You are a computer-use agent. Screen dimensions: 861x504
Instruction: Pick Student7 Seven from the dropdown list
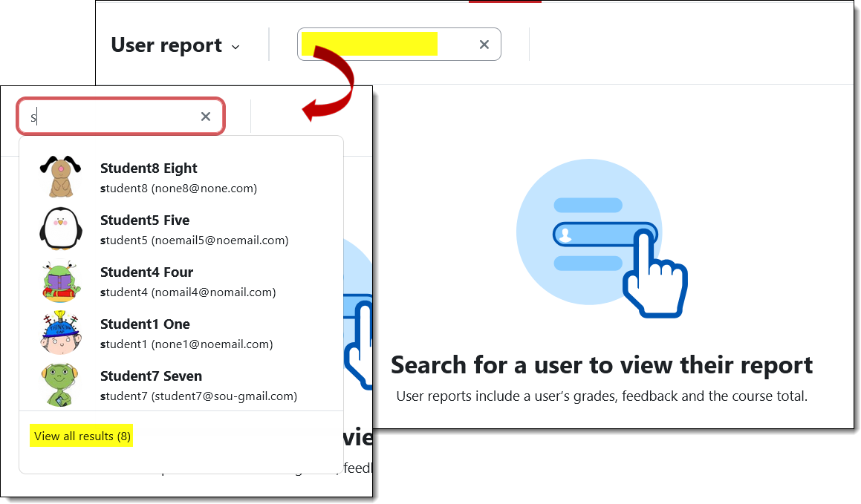[x=181, y=385]
